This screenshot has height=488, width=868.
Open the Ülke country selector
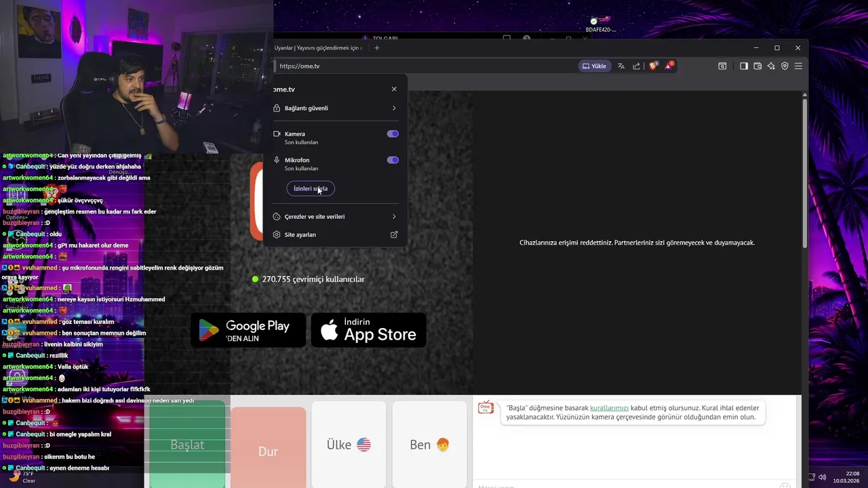click(x=349, y=445)
